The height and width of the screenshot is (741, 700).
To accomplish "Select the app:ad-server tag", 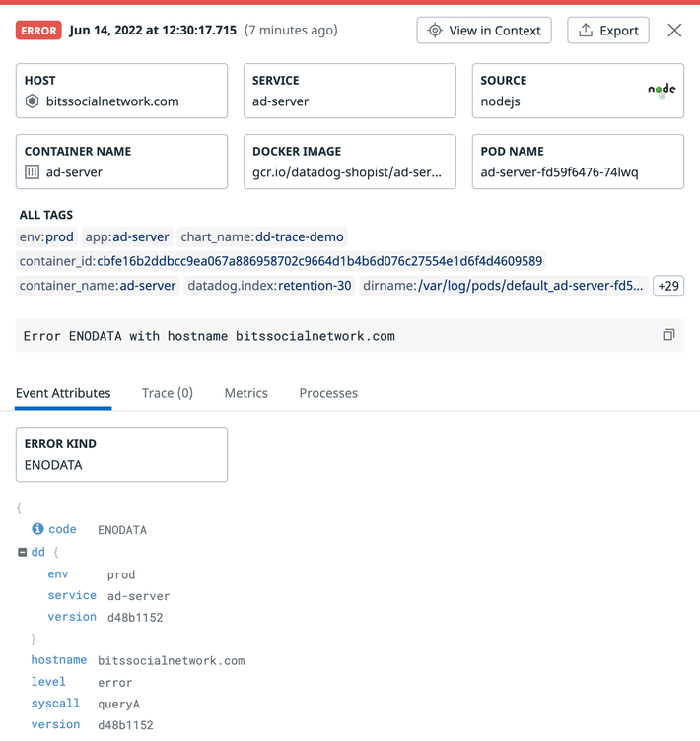I will tap(127, 236).
